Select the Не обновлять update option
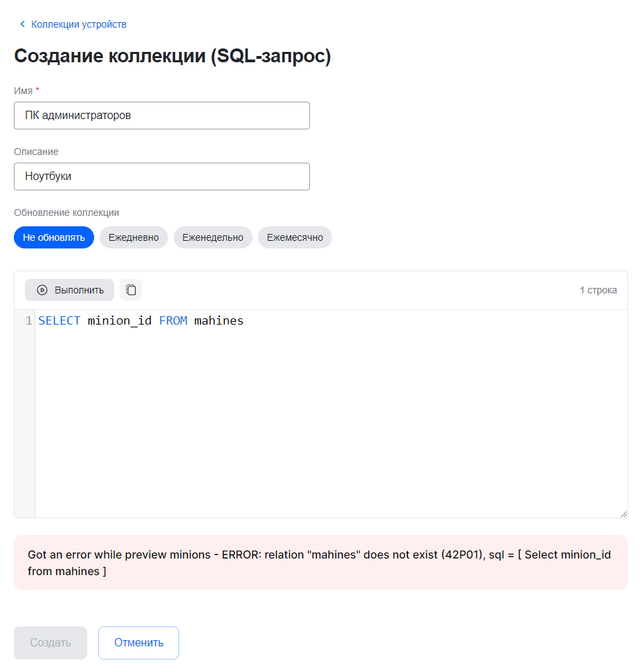 (54, 237)
